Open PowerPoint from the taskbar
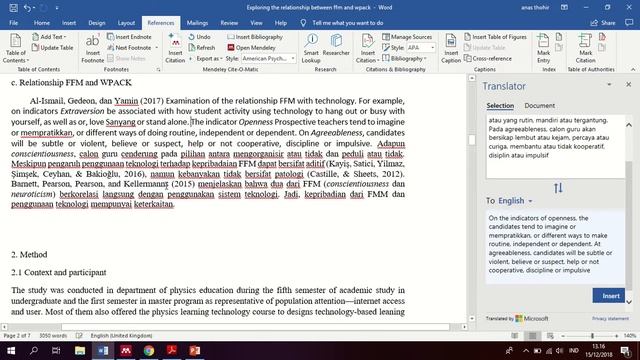The image size is (640, 360). click(195, 351)
